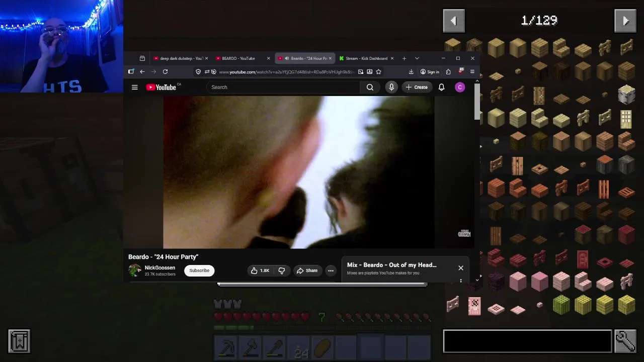Open a new browser tab

(404, 58)
